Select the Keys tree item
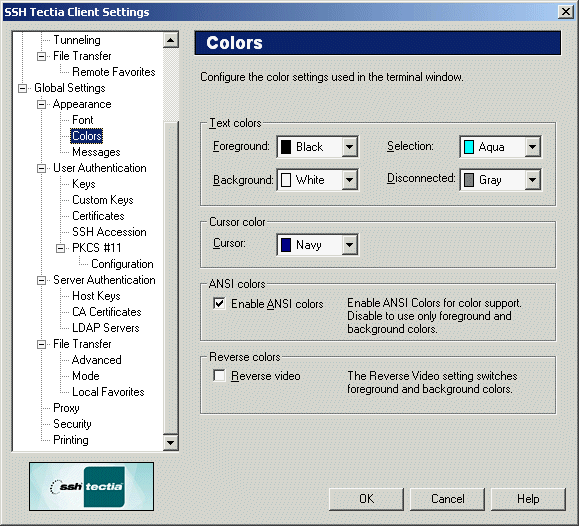The image size is (579, 526). coord(84,184)
